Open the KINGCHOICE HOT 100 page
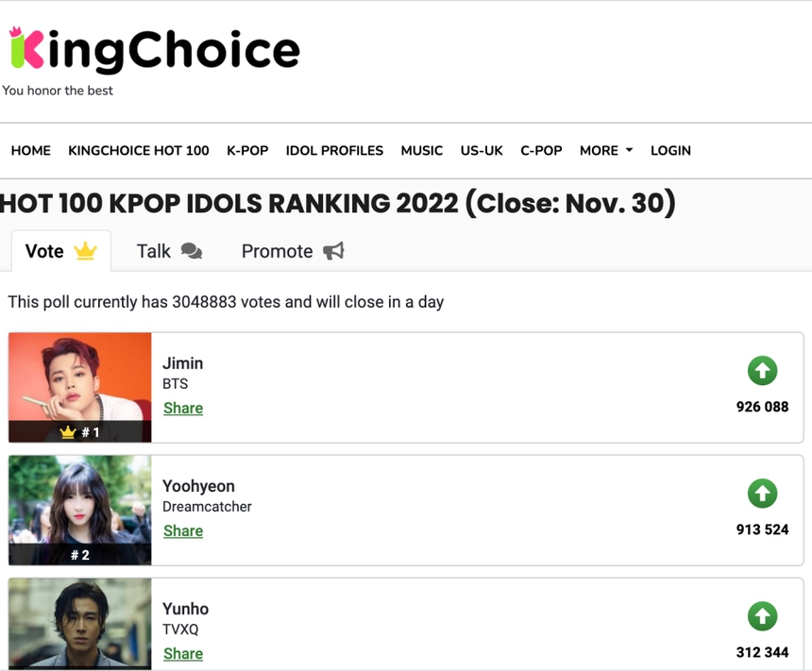This screenshot has width=812, height=671. 138,150
